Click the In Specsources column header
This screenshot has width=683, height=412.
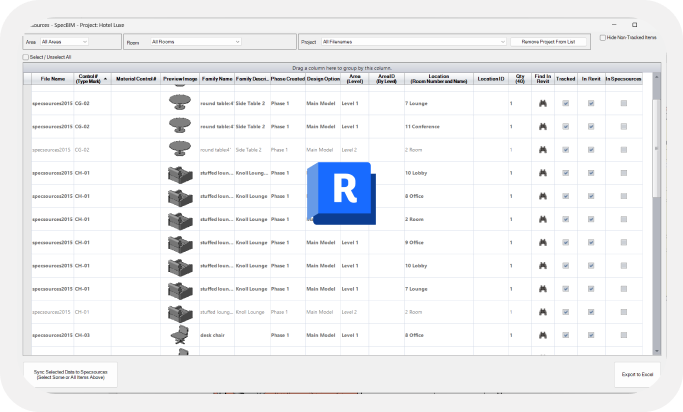point(624,79)
